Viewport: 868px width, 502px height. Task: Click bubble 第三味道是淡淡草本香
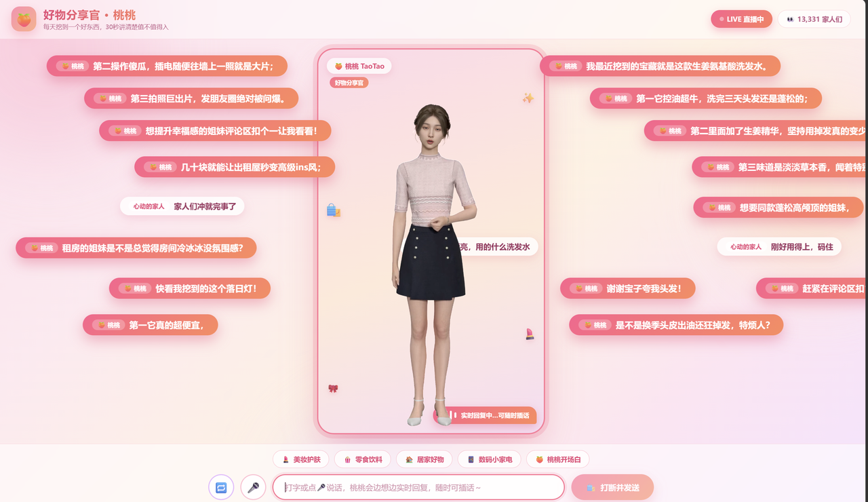[780, 167]
